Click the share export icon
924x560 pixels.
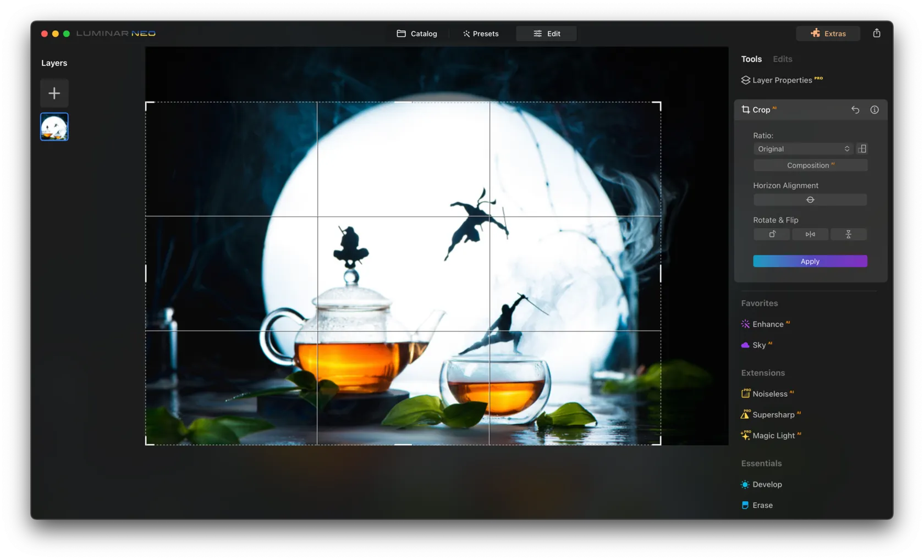(877, 34)
